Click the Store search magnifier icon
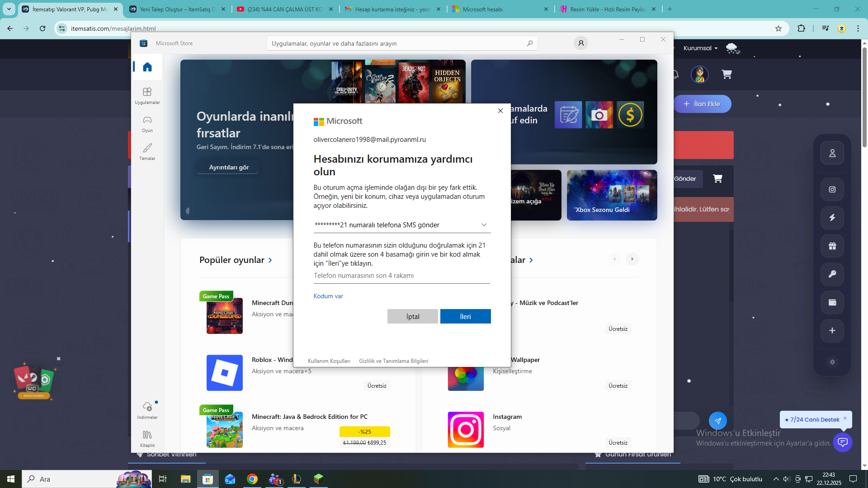 point(530,43)
